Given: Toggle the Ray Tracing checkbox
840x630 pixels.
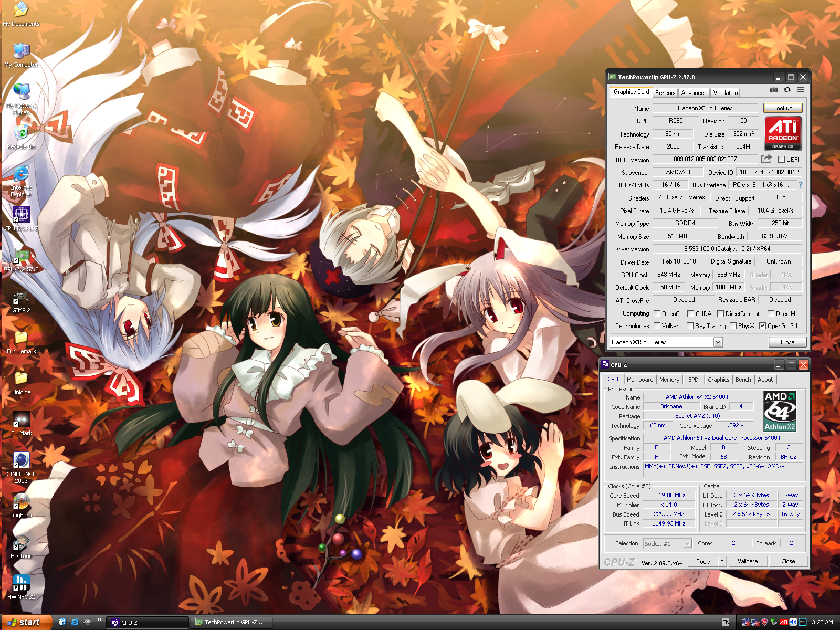Looking at the screenshot, I should (x=690, y=326).
